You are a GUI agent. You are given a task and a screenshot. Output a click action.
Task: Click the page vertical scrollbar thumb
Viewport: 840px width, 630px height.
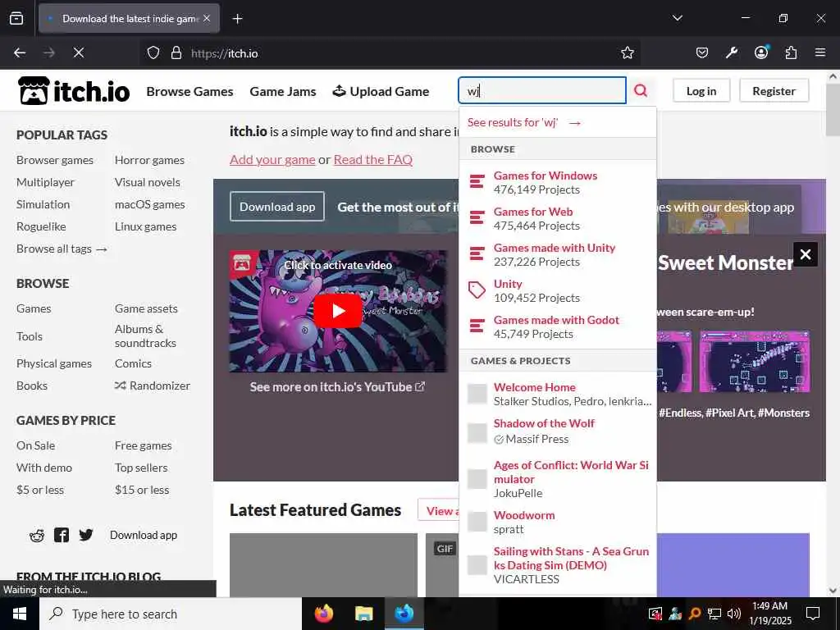pos(833,111)
